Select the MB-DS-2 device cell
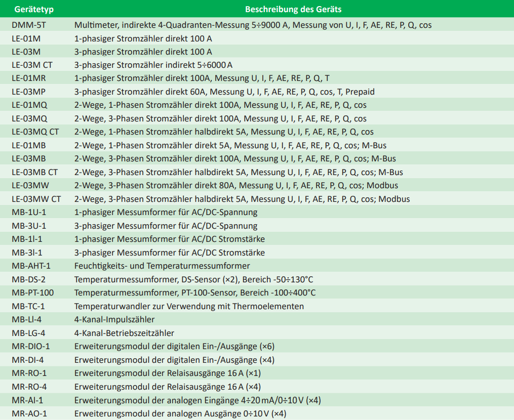Image resolution: width=514 pixels, height=420 pixels. point(28,279)
